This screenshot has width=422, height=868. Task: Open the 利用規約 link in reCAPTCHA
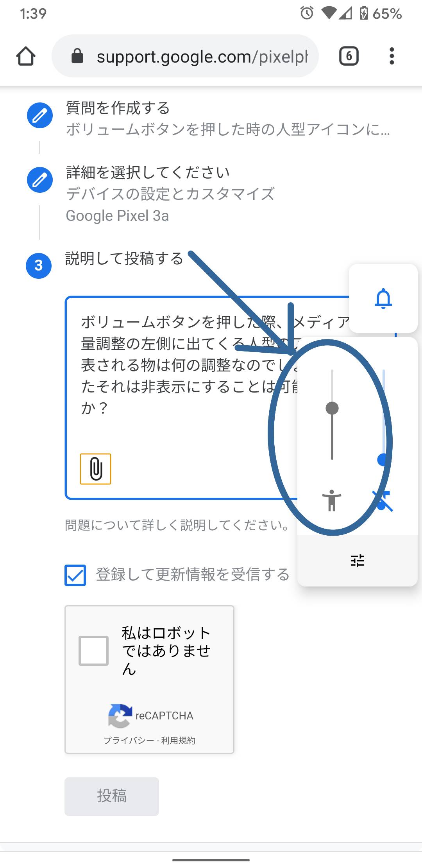coord(178,740)
